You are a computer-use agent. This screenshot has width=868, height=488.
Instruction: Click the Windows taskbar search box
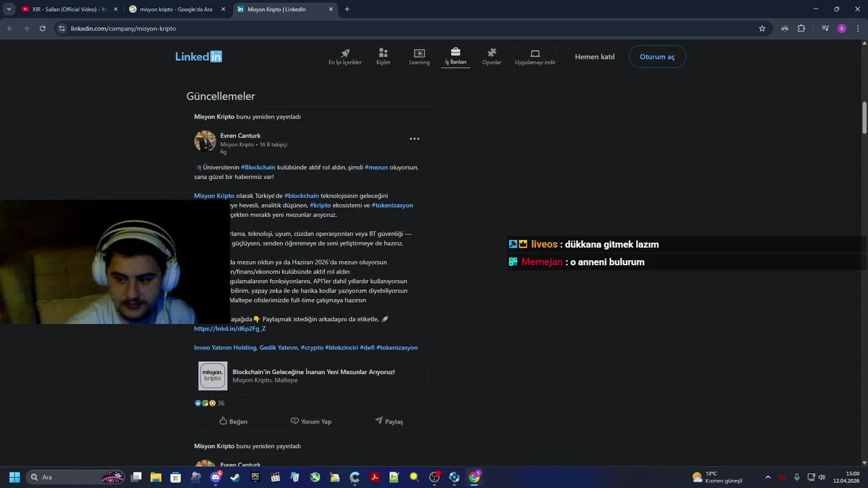(76, 477)
